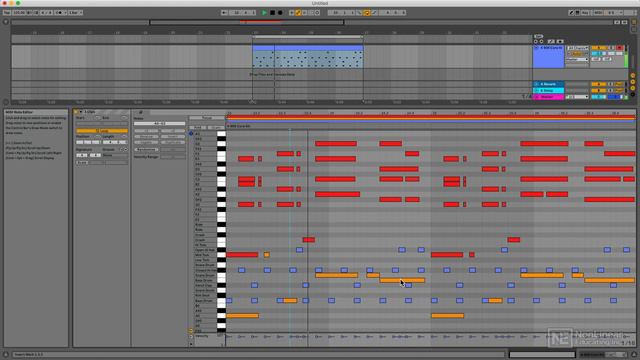Click the Key map mode button
Image resolution: width=640 pixels, height=360 pixels.
(x=585, y=13)
